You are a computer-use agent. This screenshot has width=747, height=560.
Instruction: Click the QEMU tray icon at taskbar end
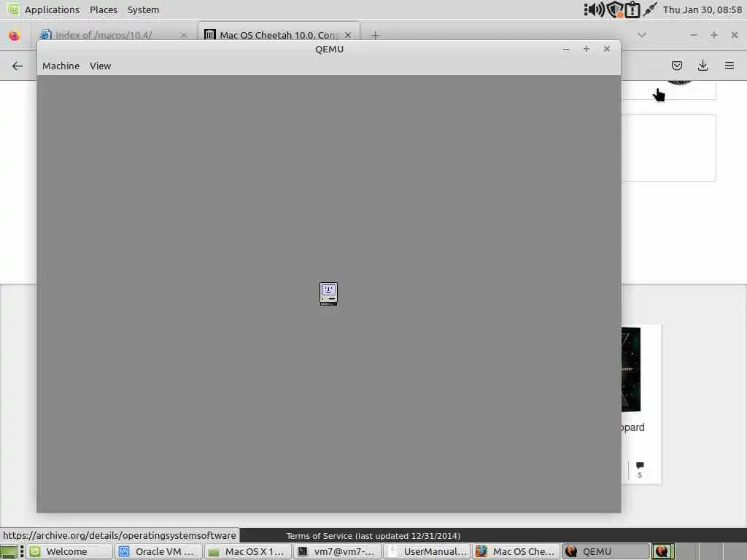click(662, 551)
